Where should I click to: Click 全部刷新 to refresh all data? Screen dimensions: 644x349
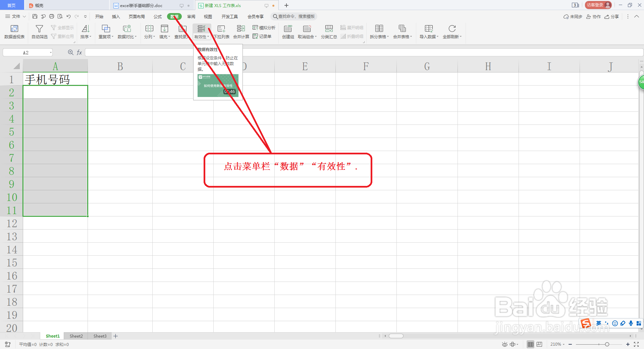452,32
